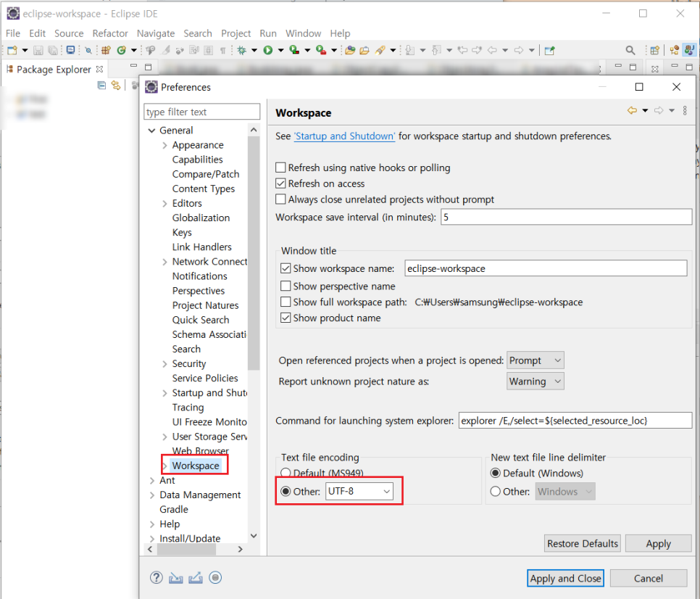700x599 pixels.
Task: Select Other line delimiter radio button
Action: tap(495, 492)
